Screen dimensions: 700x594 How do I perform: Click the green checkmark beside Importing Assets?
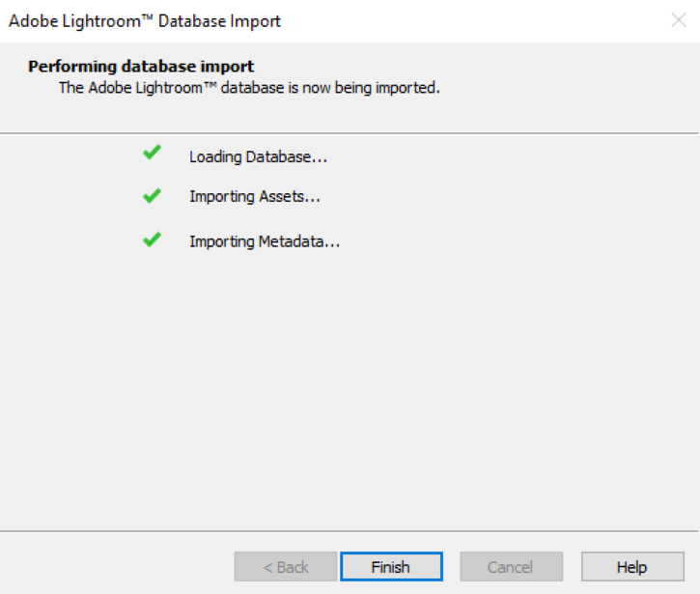(152, 195)
